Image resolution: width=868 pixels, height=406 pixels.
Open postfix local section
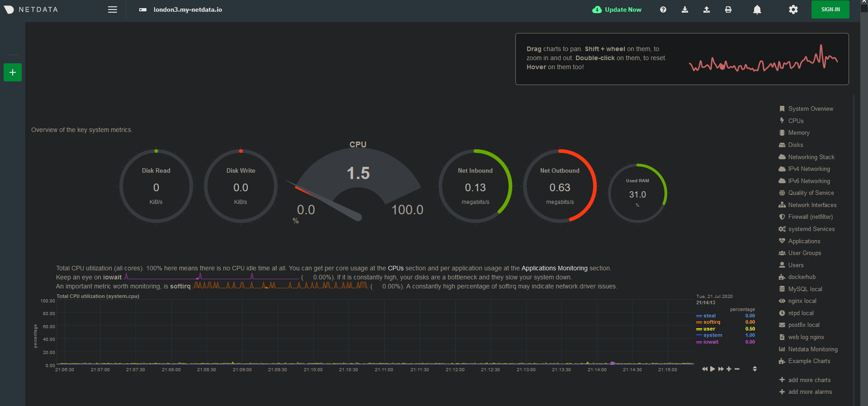[804, 325]
